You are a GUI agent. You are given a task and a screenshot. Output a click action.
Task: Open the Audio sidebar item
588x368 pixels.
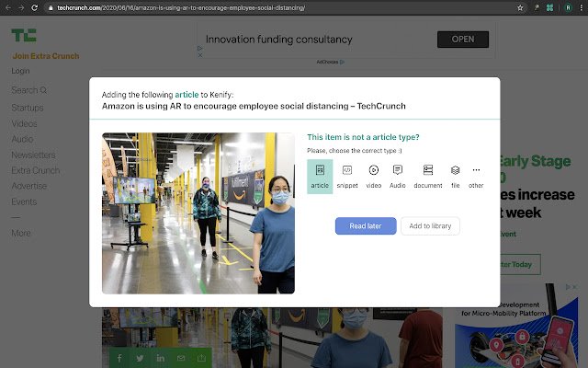[x=22, y=139]
